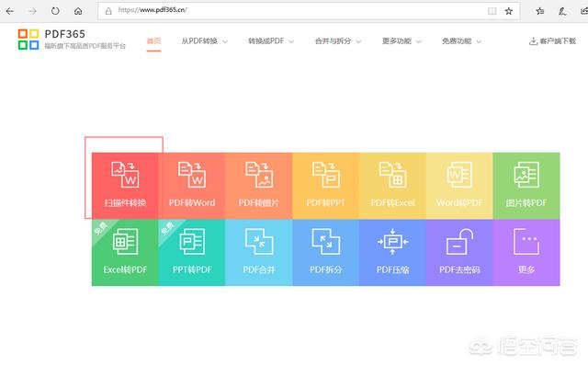Image resolution: width=588 pixels, height=366 pixels.
Task: Go forward with the browser forward arrow
Action: 33,11
